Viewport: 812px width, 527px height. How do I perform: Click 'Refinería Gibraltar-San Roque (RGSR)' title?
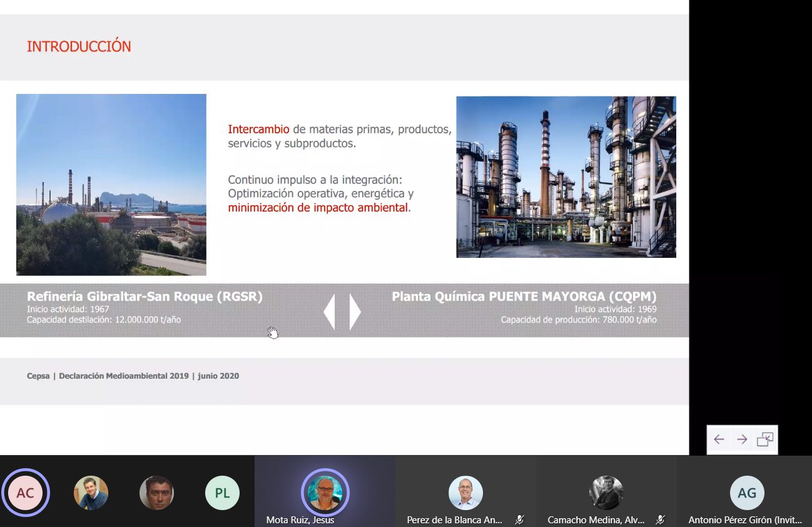click(145, 296)
